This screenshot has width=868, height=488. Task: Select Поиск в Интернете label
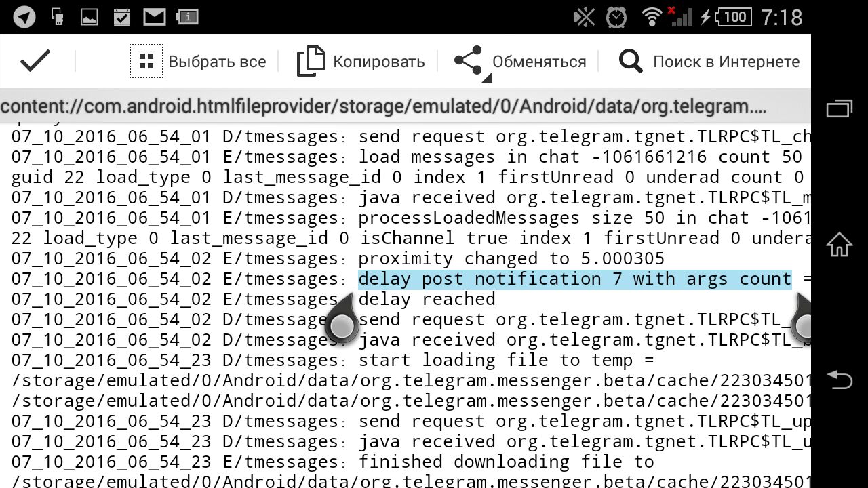click(726, 62)
